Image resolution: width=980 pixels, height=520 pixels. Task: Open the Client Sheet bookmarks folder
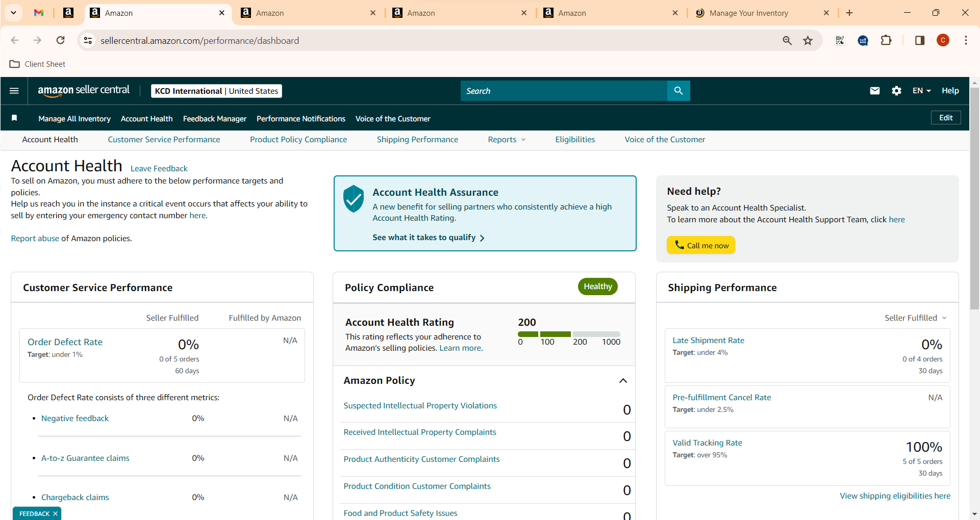(x=38, y=64)
